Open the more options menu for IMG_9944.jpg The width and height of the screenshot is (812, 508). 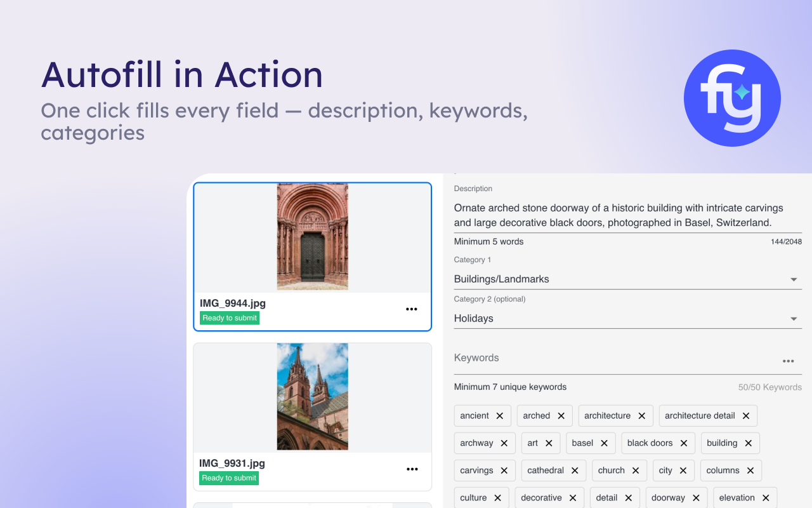pos(412,309)
